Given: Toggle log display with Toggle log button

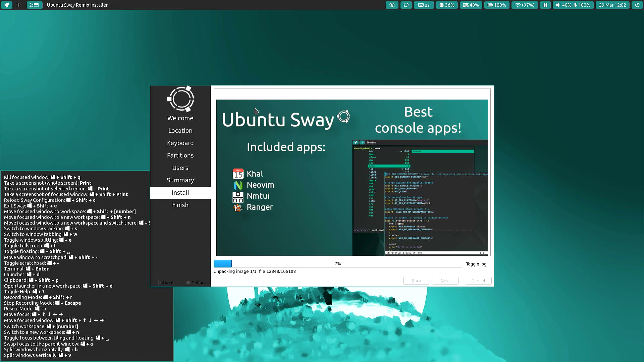Looking at the screenshot, I should coord(476,263).
